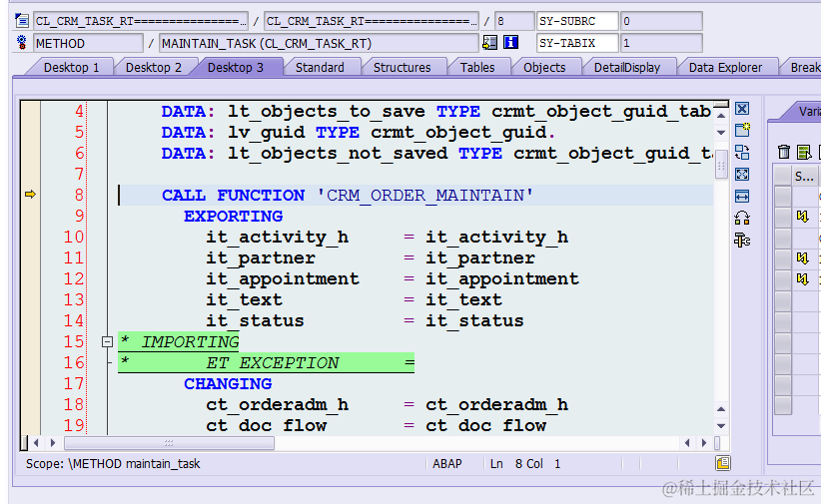Viewport: 821px width, 504px height.
Task: Maximize the tool to full screen
Action: pyautogui.click(x=742, y=175)
